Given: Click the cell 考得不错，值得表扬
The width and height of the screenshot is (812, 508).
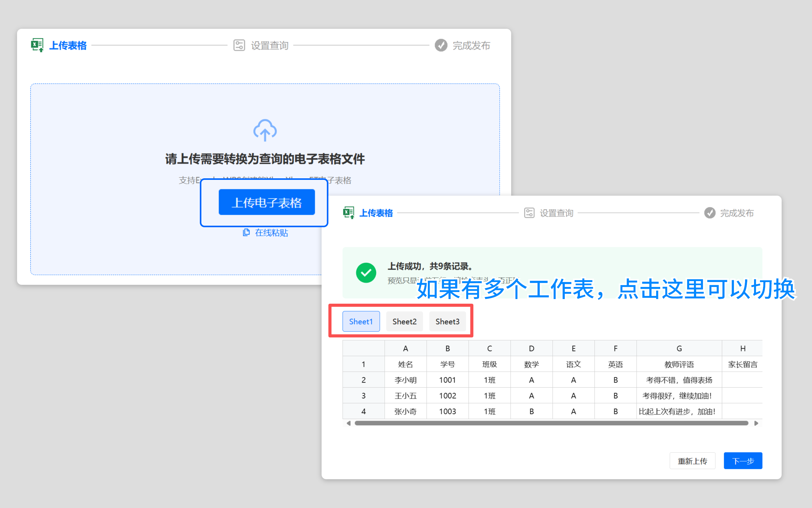Looking at the screenshot, I should coord(679,380).
